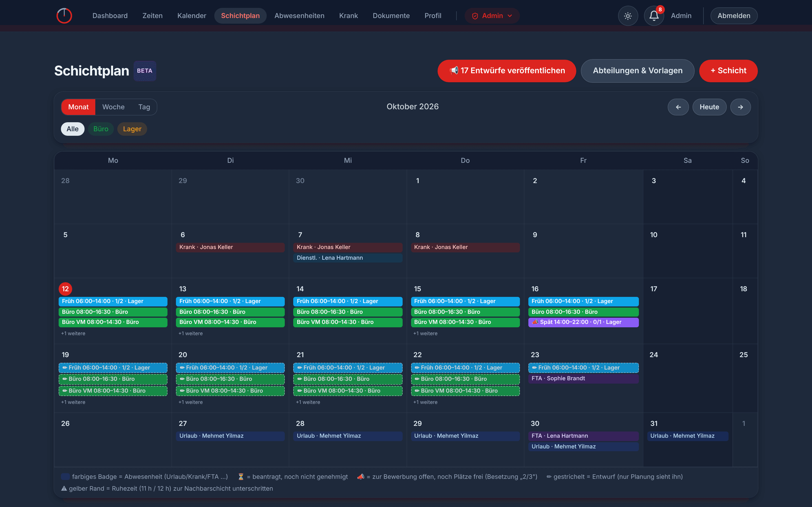Click the shield icon beside Admin
Image resolution: width=812 pixels, height=507 pixels.
coord(475,16)
